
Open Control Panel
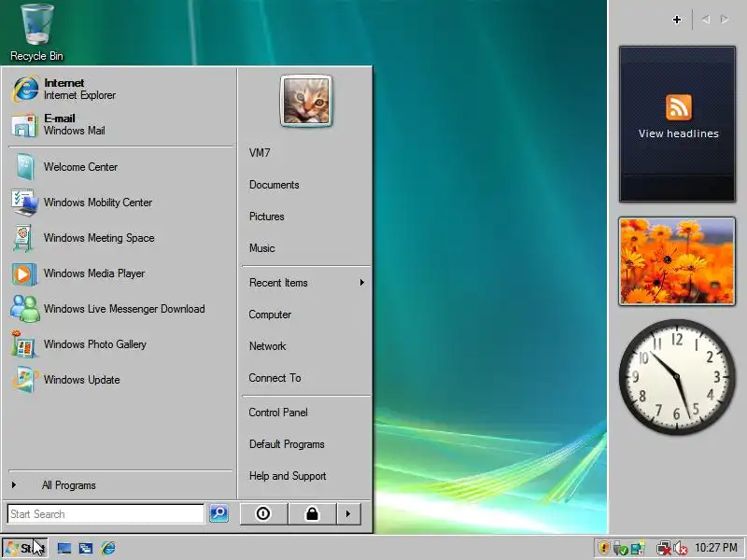tap(306, 413)
